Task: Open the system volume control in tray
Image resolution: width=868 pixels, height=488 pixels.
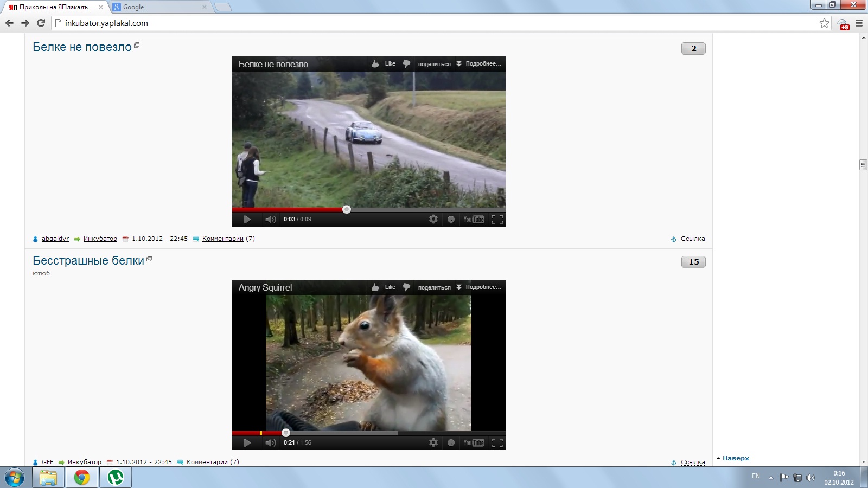Action: pyautogui.click(x=810, y=478)
